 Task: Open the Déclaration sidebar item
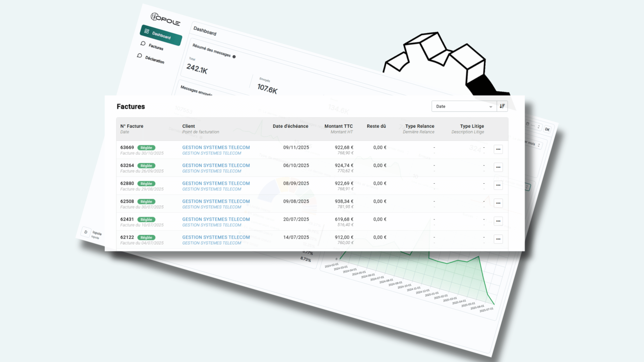(x=154, y=60)
